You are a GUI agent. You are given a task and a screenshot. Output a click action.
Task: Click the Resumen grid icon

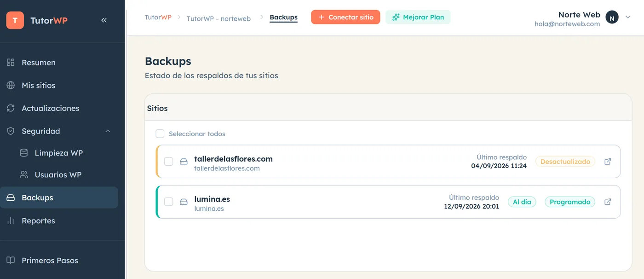(11, 63)
